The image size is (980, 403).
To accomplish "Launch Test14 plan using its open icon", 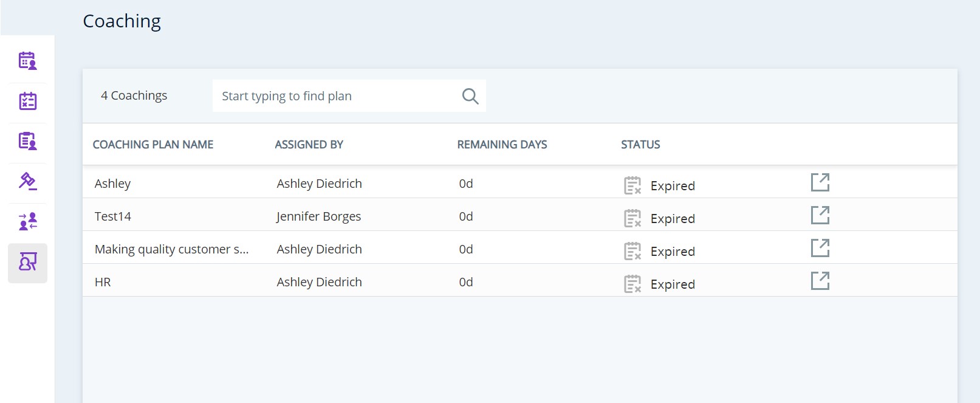I will 820,215.
